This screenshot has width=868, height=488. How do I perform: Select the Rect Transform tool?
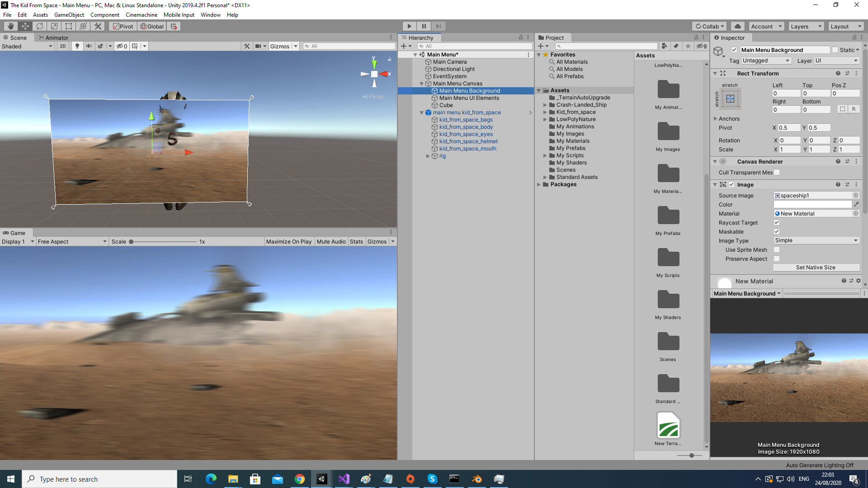tap(69, 26)
